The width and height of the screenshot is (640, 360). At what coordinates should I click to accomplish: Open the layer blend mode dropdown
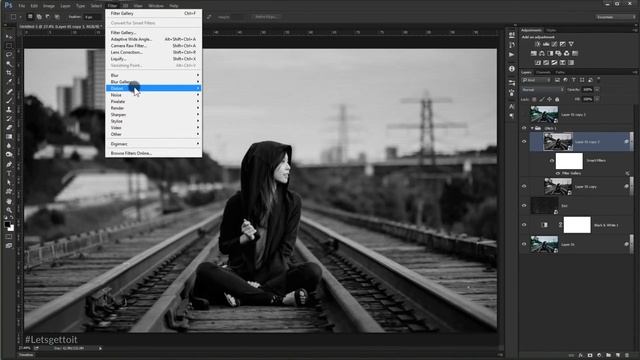pos(542,89)
